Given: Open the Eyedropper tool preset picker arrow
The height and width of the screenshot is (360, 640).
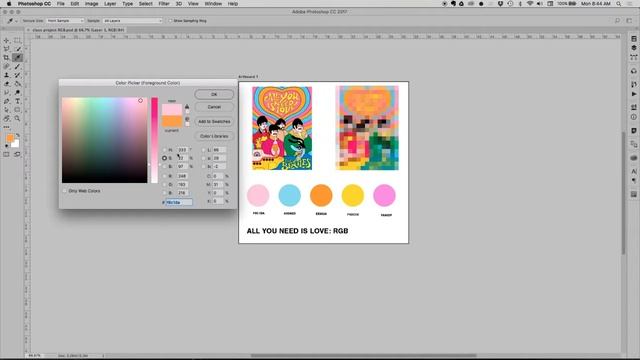Looking at the screenshot, I should pos(16,21).
